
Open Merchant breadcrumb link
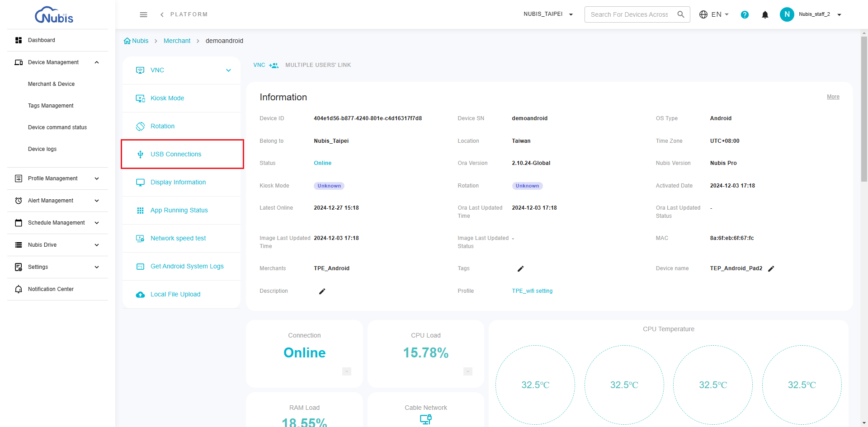pos(177,41)
